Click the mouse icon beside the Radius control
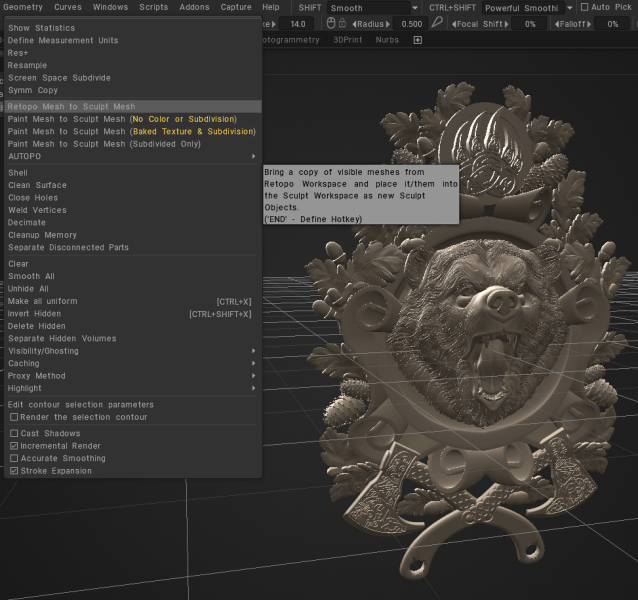The width and height of the screenshot is (638, 600). coord(331,24)
